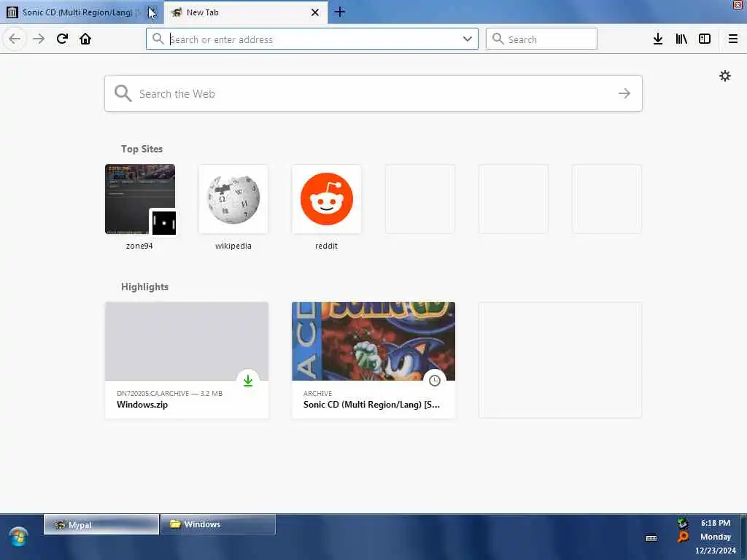
Task: Click the Highlights heading
Action: pyautogui.click(x=145, y=287)
